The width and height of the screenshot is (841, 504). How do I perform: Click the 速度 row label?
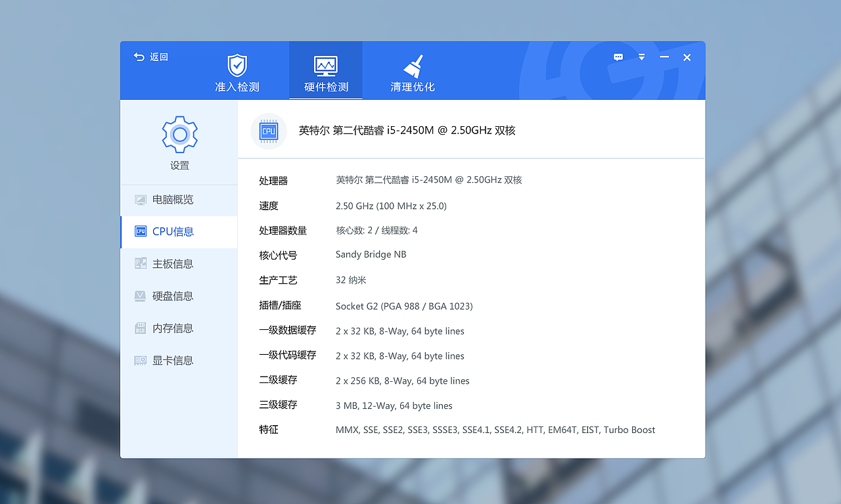click(x=269, y=206)
